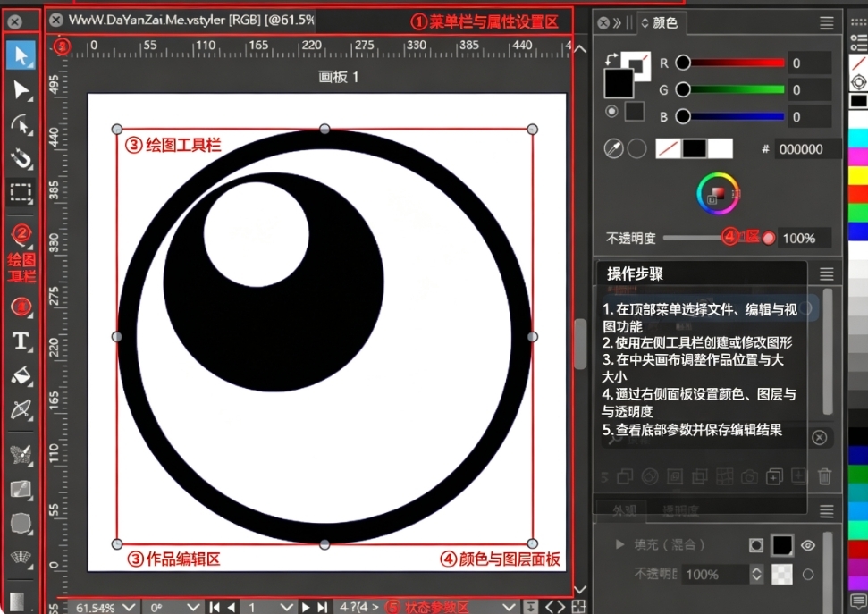Select the empty circle next to eyedropper

pos(636,148)
